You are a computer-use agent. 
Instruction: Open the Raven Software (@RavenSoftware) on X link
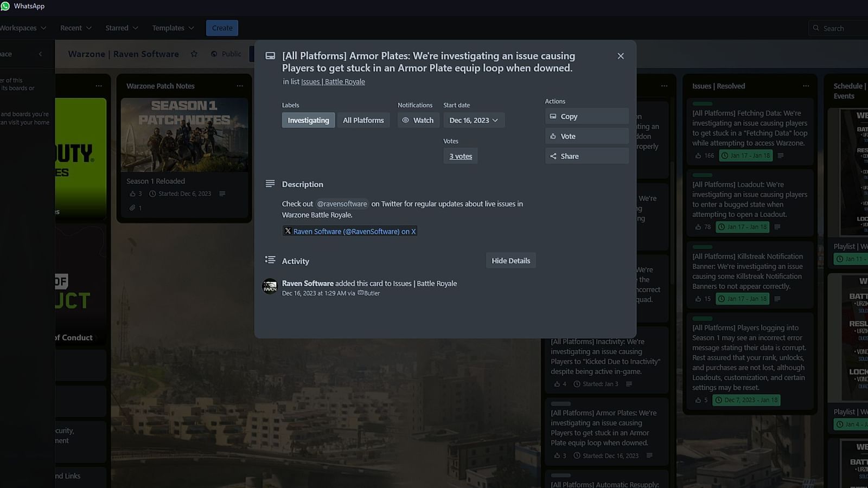click(x=349, y=231)
